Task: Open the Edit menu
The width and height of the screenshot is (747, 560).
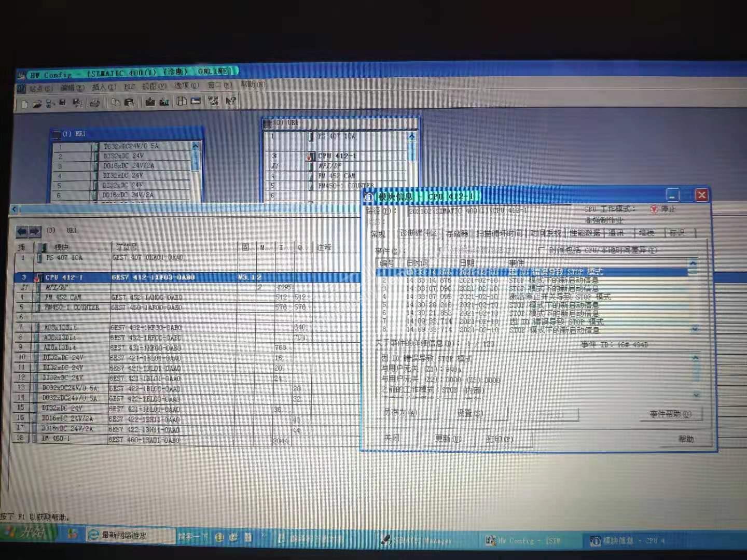Action: coord(72,88)
